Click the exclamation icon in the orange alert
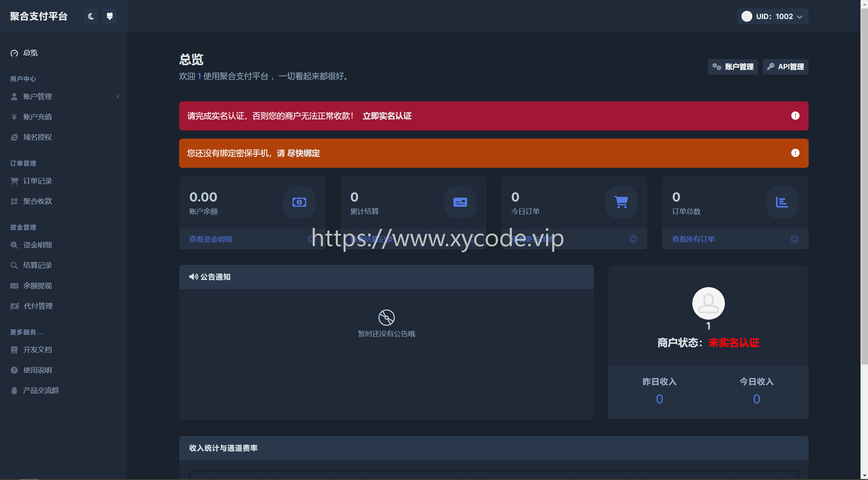This screenshot has height=480, width=868. (x=795, y=153)
